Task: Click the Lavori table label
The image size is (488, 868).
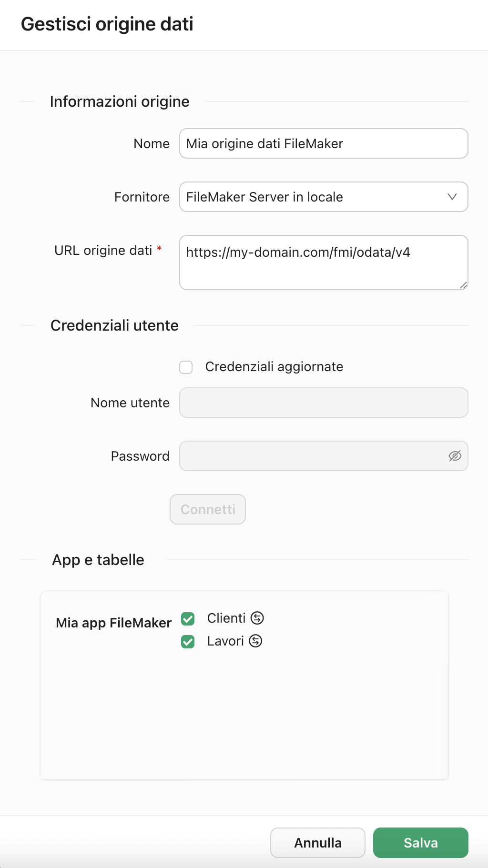Action: tap(225, 641)
